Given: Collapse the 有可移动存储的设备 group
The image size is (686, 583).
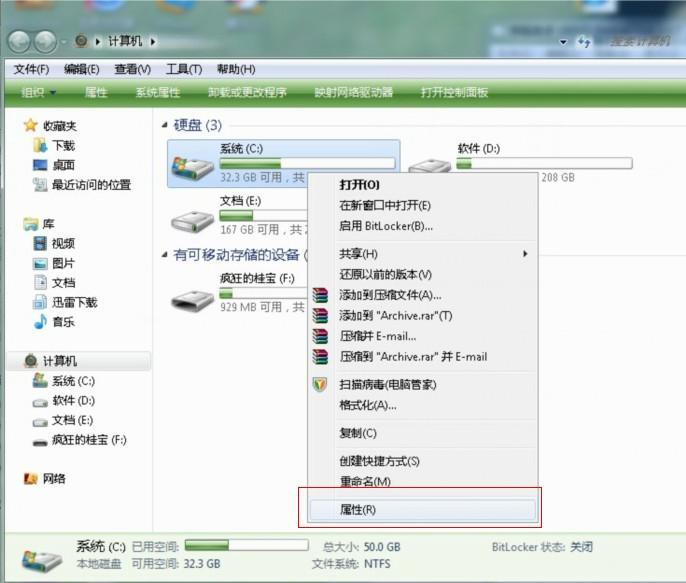Looking at the screenshot, I should click(164, 255).
